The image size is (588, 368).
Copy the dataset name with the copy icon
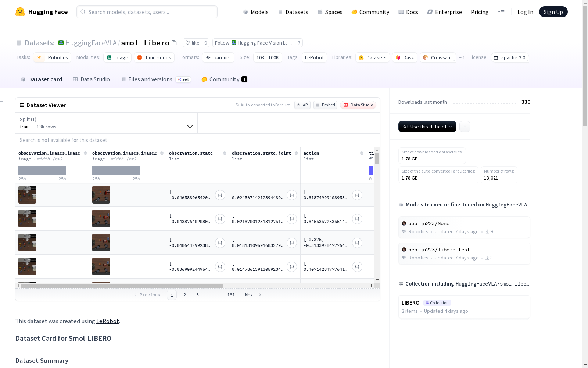(175, 43)
